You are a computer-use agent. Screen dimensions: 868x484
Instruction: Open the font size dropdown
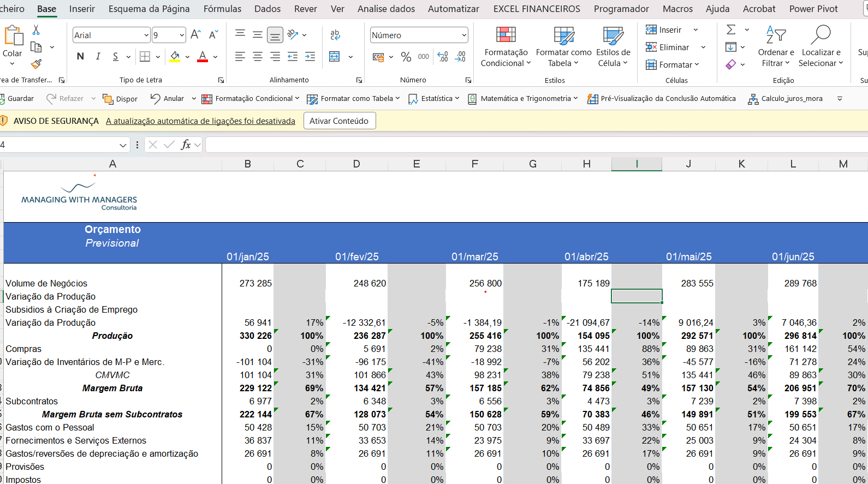tap(182, 35)
